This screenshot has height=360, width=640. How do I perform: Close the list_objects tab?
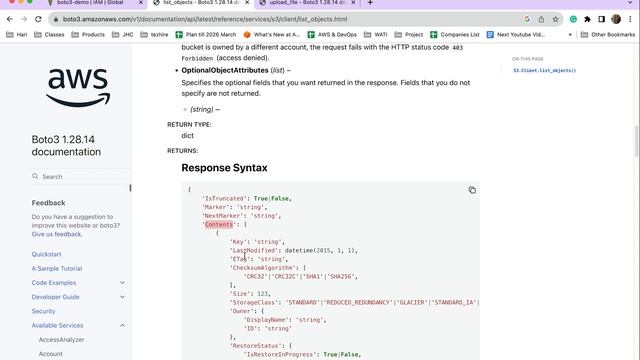(247, 2)
